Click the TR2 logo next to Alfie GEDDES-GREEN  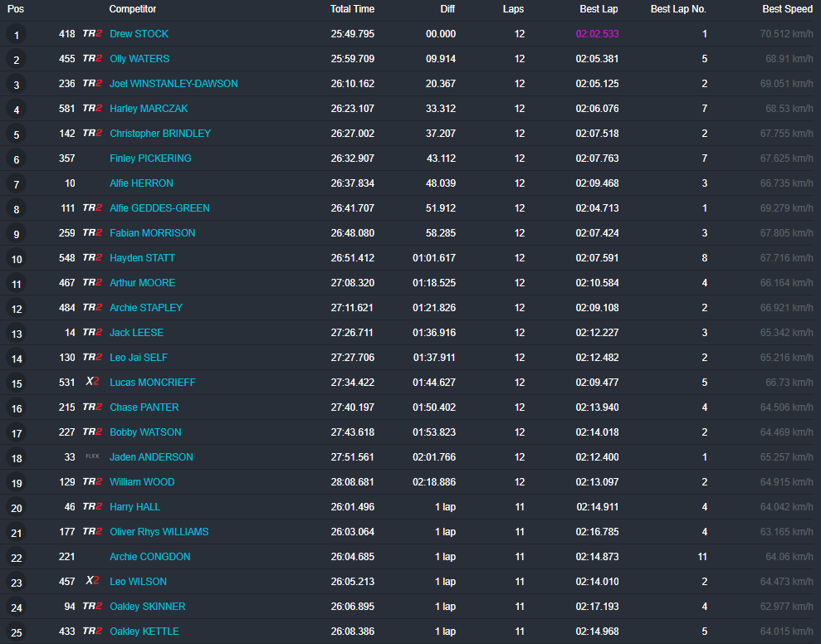tap(92, 208)
